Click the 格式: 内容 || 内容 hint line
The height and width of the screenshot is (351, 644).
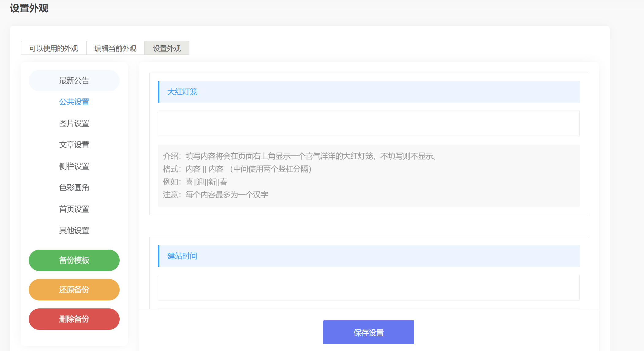(x=237, y=169)
